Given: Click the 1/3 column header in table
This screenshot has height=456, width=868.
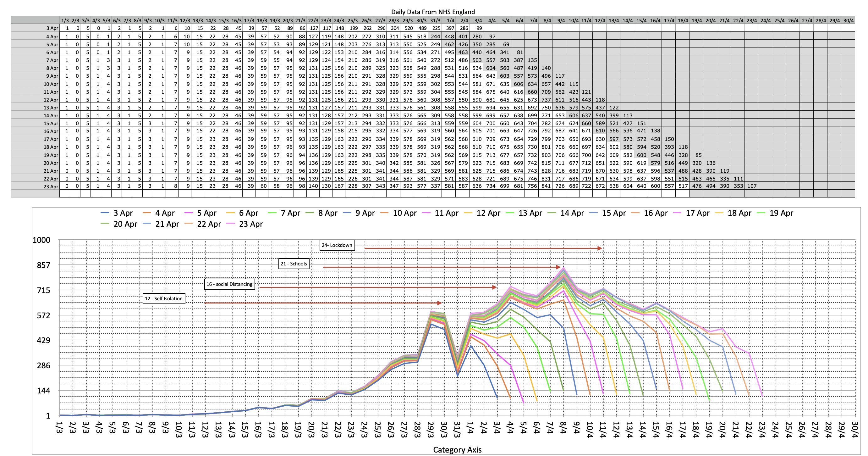Looking at the screenshot, I should (65, 20).
